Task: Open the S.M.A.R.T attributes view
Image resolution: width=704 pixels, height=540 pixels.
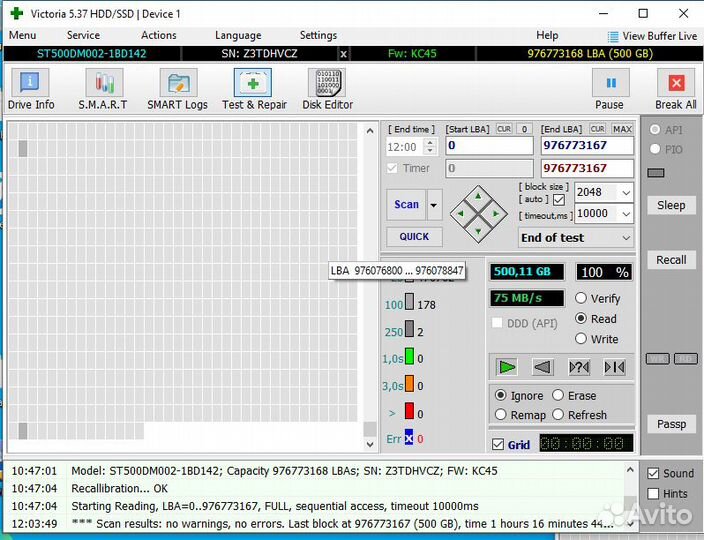Action: click(x=103, y=89)
